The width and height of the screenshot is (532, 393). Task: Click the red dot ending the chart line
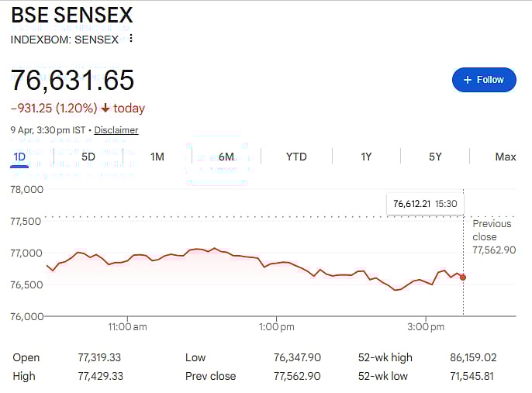coord(463,277)
